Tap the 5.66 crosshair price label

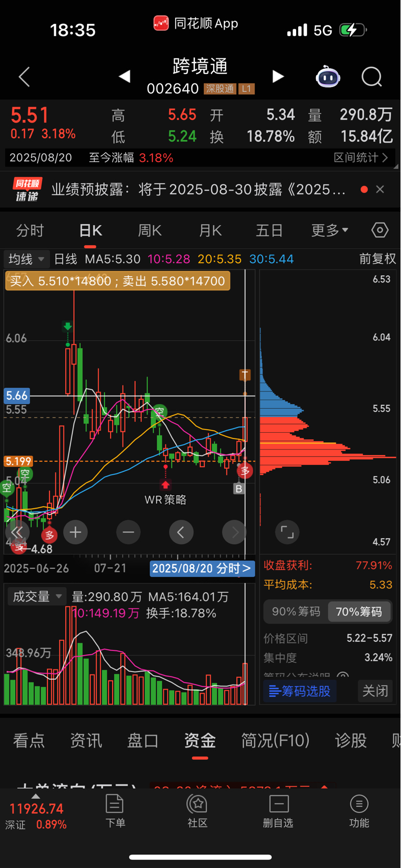17,396
